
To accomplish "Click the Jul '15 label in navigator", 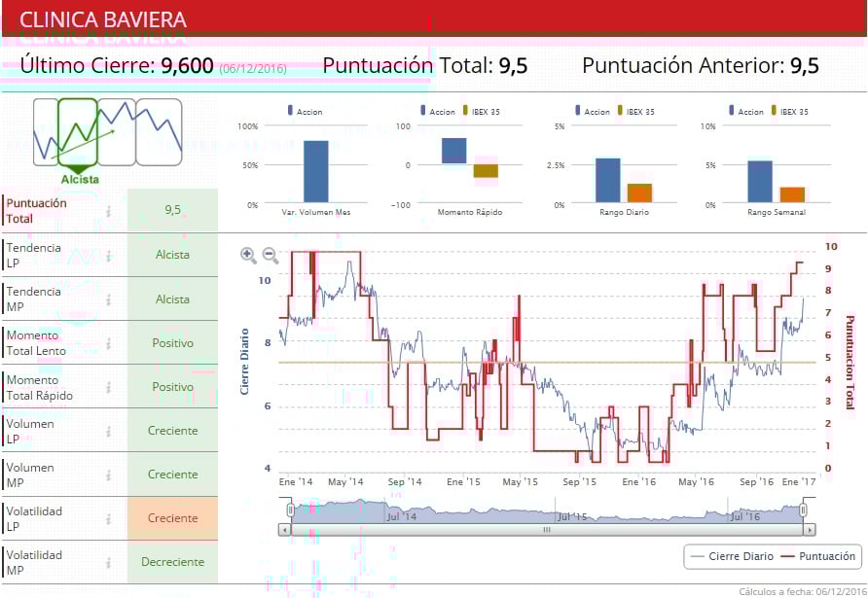I will tap(572, 516).
